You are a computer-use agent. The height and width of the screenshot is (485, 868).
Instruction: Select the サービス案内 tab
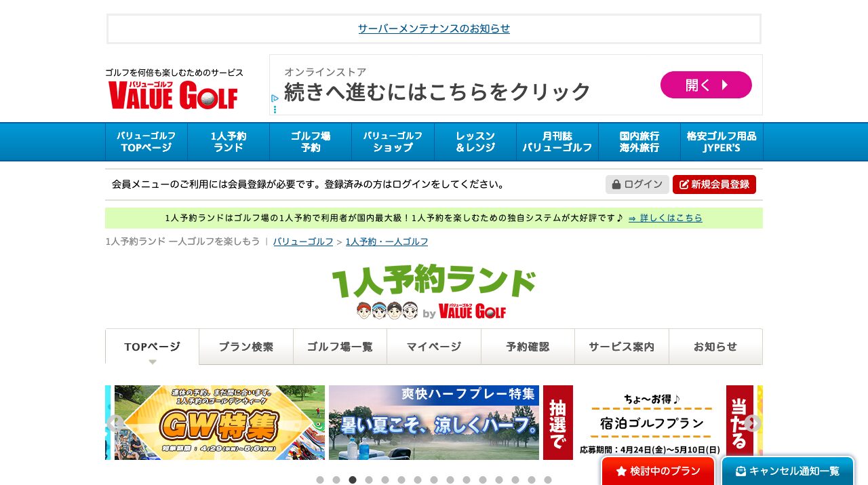(622, 347)
